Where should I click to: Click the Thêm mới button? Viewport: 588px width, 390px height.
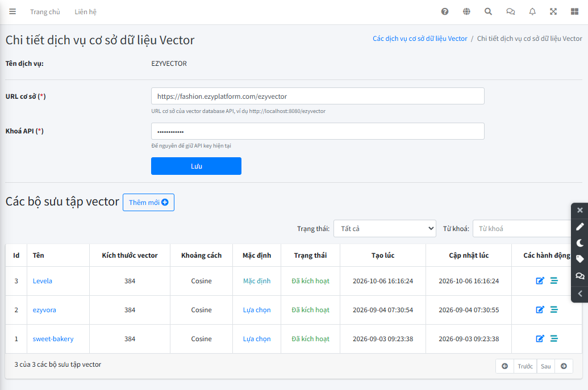(x=148, y=202)
